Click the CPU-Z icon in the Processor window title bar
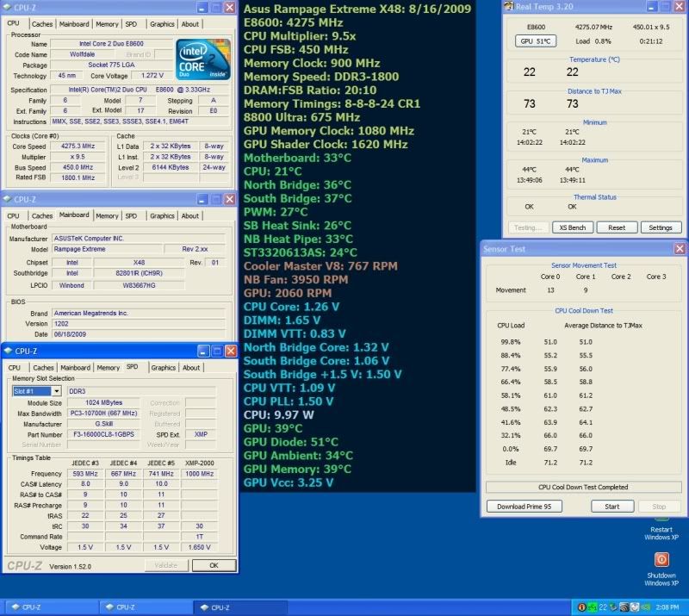Viewport: 689px width, 616px height. pos(7,8)
